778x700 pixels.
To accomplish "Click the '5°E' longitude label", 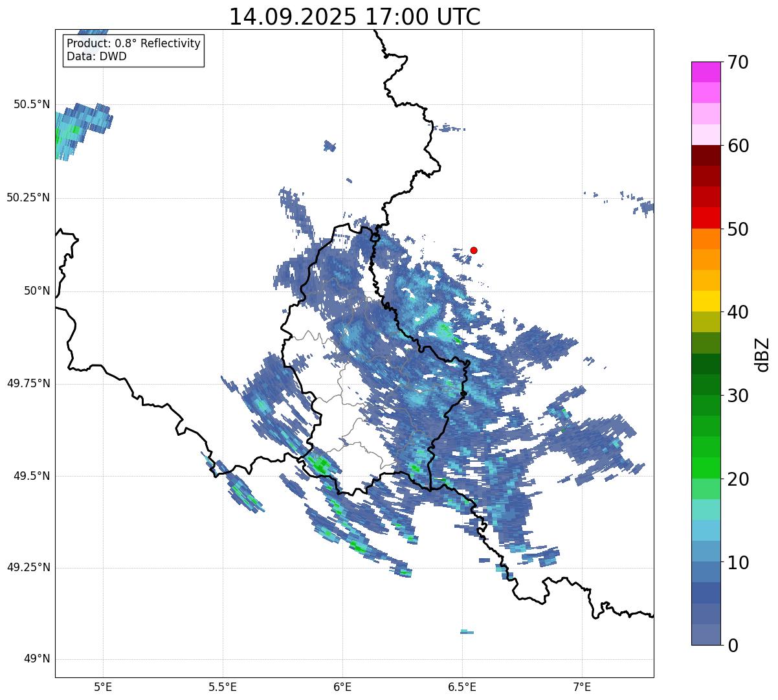I will click(x=103, y=686).
